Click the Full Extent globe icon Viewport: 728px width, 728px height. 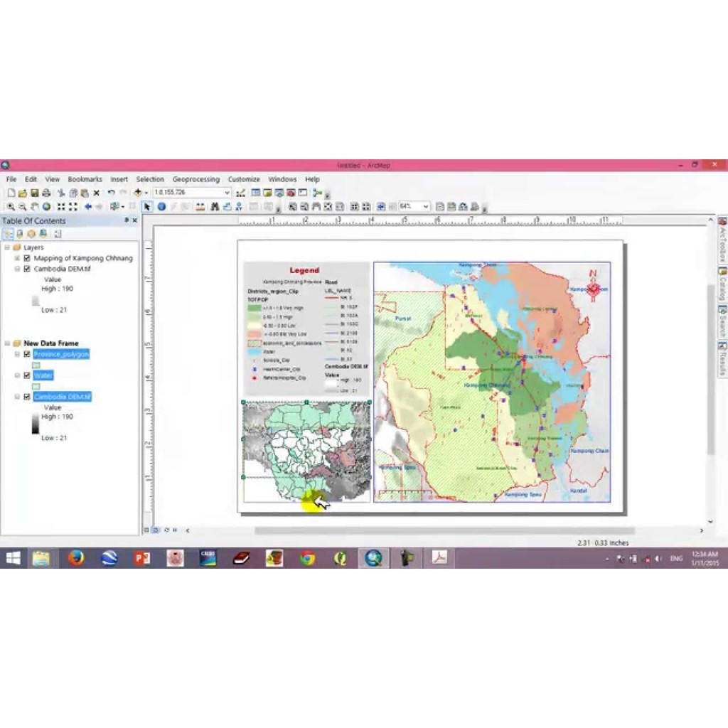[47, 207]
